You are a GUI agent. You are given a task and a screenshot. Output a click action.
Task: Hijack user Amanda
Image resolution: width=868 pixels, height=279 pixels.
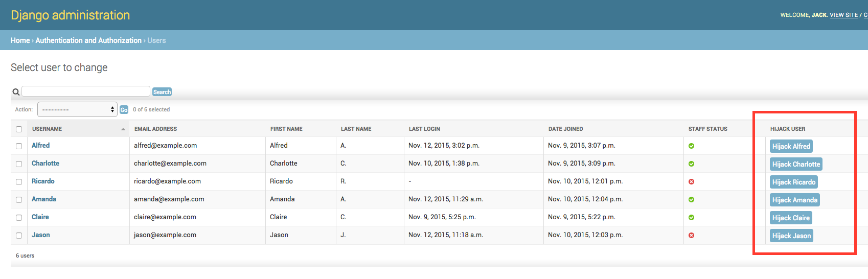[x=795, y=200]
